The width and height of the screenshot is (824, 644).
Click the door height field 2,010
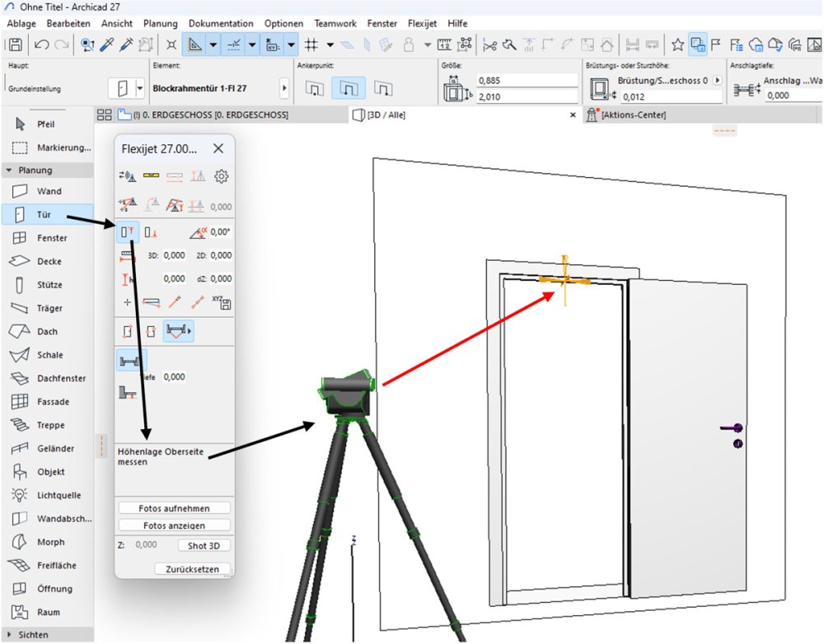coord(527,96)
